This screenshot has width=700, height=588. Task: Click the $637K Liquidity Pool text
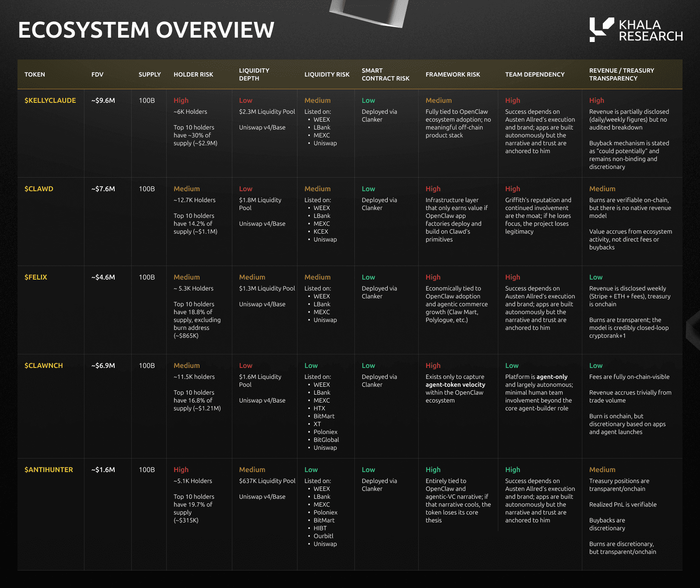click(267, 481)
